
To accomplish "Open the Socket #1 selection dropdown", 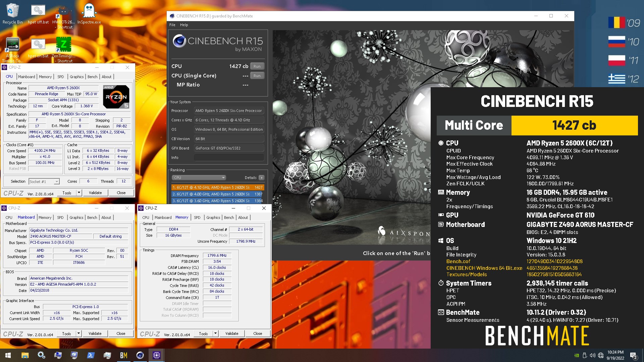I will [44, 181].
